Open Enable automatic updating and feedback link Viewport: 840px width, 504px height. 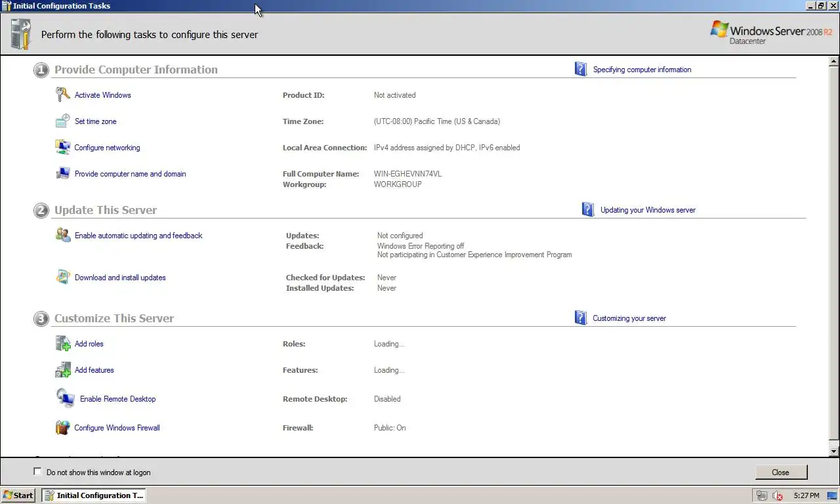138,236
